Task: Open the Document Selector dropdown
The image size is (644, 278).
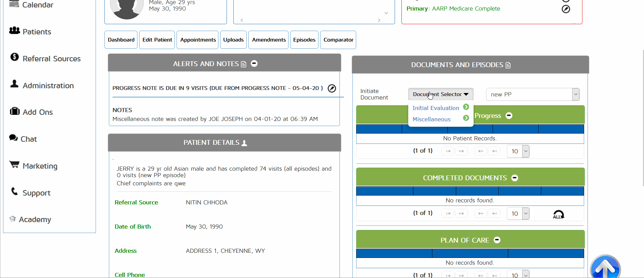Action: 440,94
